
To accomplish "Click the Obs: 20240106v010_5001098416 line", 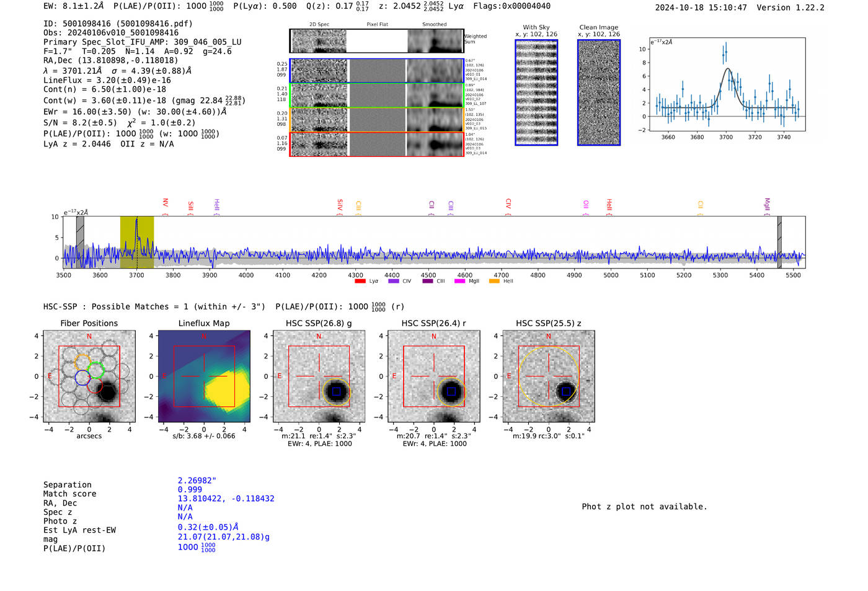I will coord(111,33).
